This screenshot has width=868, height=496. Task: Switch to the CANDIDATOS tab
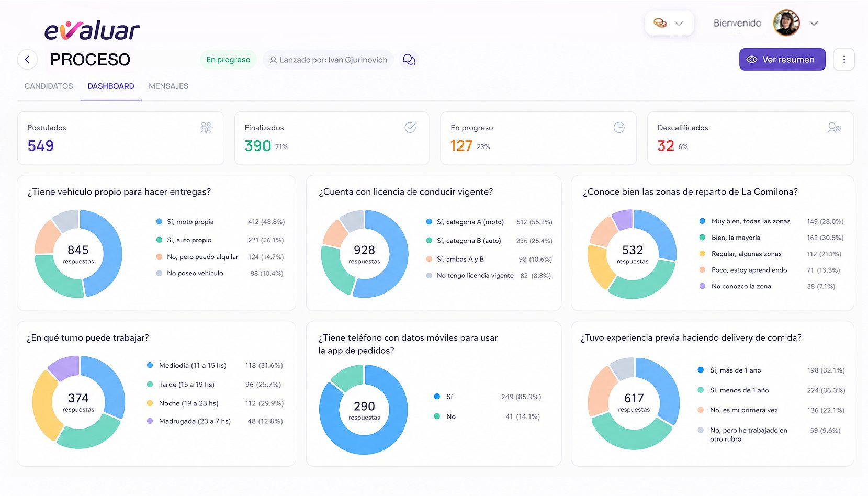[49, 86]
